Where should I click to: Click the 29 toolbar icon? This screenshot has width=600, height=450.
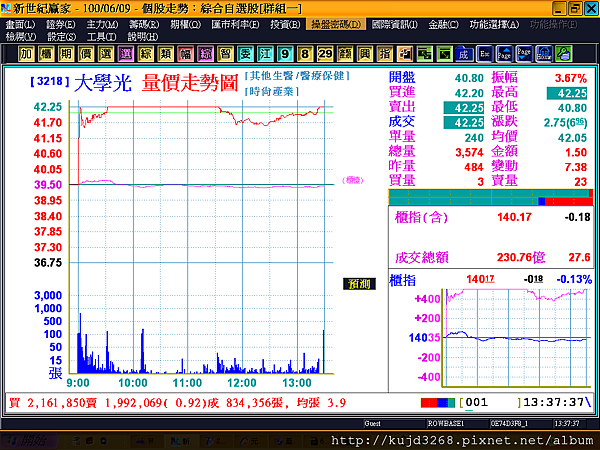(x=325, y=54)
